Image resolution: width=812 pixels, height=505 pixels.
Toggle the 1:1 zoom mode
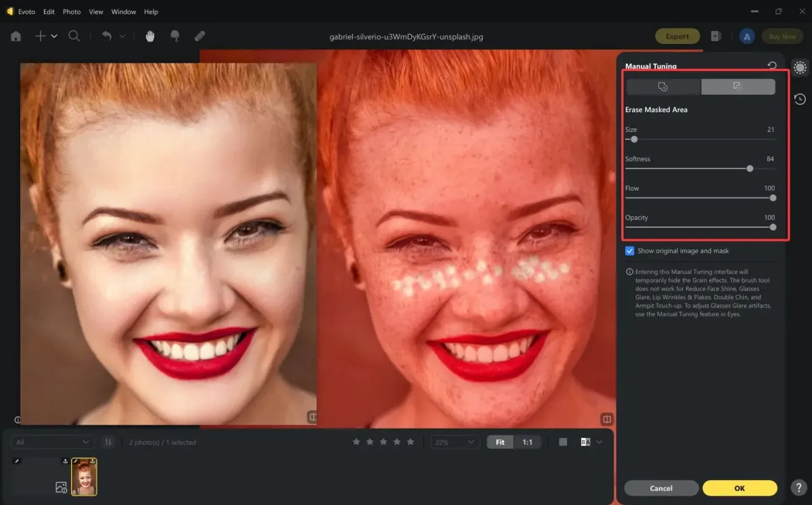tap(527, 442)
